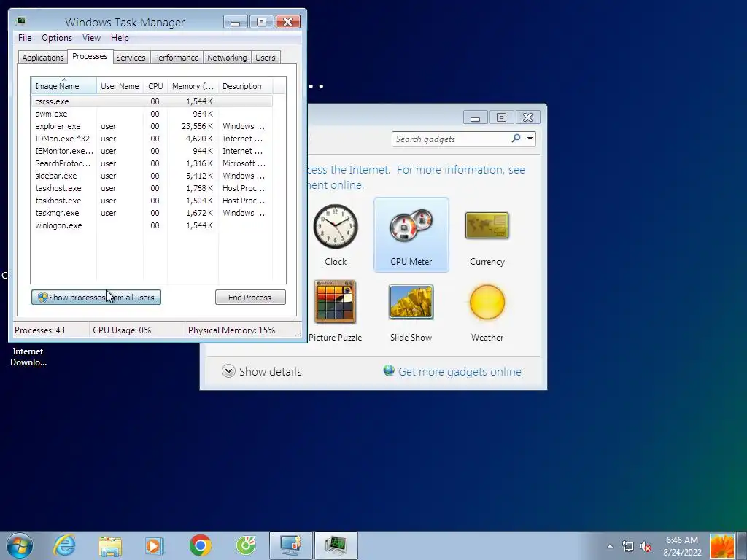Click the network tray icon
Viewport: 747px width, 560px height.
click(628, 546)
